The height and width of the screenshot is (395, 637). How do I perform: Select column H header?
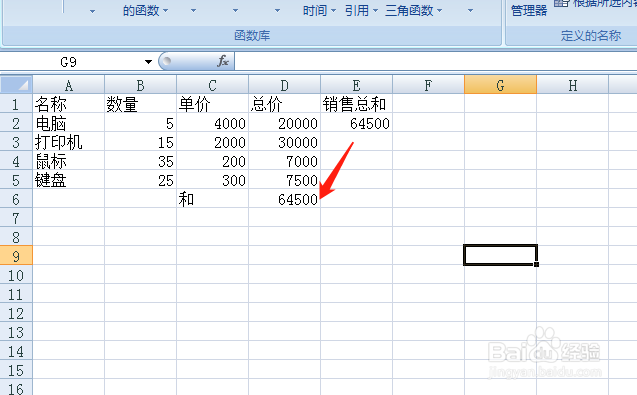click(x=573, y=85)
